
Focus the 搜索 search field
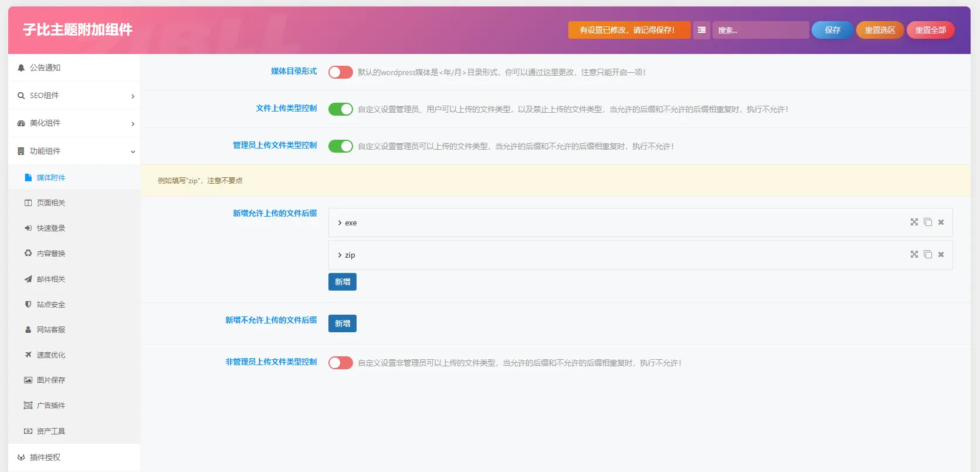[x=761, y=30]
